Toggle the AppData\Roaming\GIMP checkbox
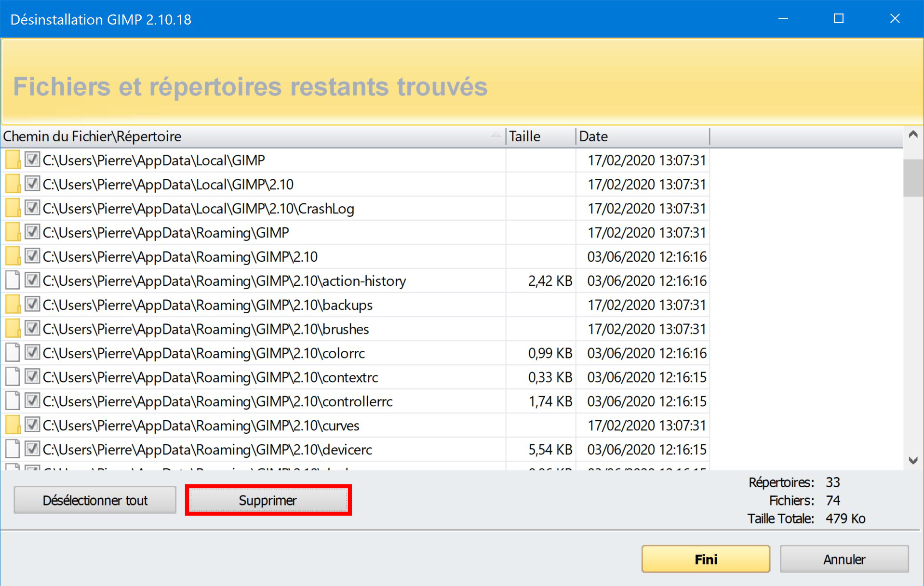The width and height of the screenshot is (924, 586). click(32, 232)
